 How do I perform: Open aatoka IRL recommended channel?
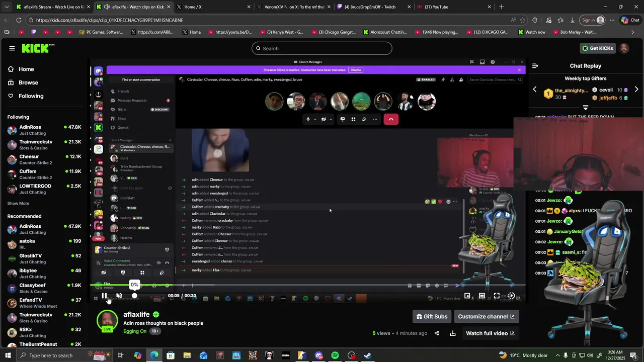tap(44, 244)
